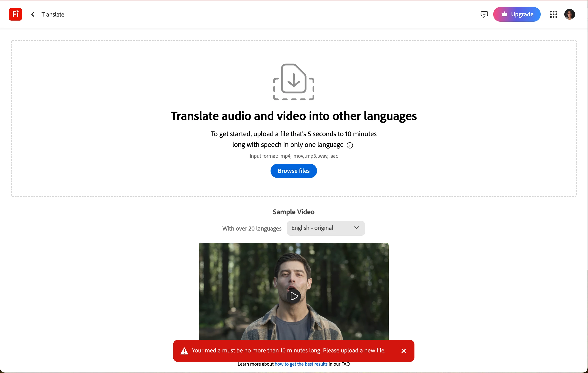This screenshot has width=588, height=373.
Task: Click the dropdown chevron arrow for languages
Action: pyautogui.click(x=356, y=228)
